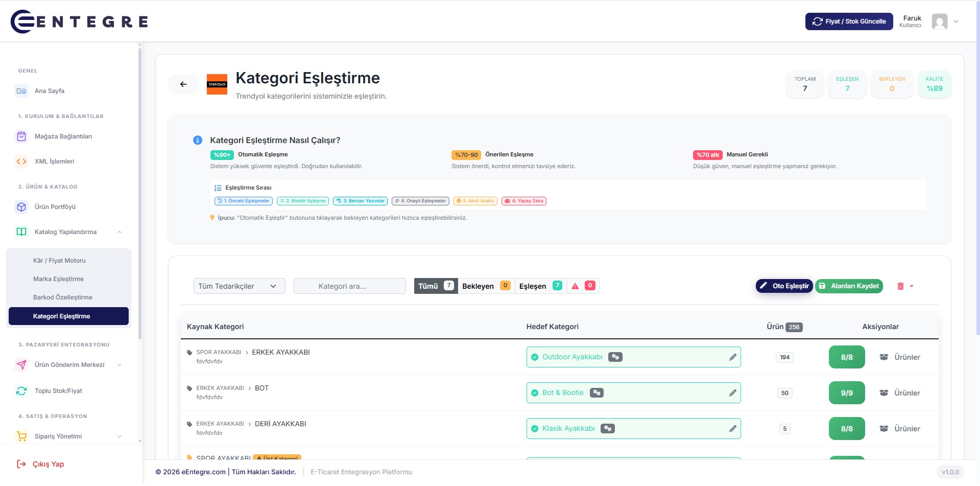Viewport: 980px width, 486px height.
Task: Select the Tümü filter tab
Action: [436, 286]
